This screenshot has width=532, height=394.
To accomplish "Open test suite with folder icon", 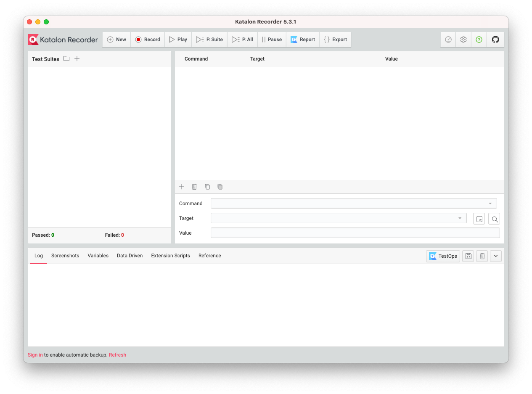I will pos(66,58).
